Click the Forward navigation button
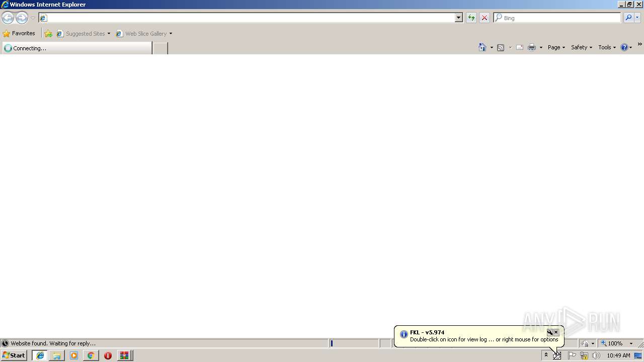 point(22,18)
